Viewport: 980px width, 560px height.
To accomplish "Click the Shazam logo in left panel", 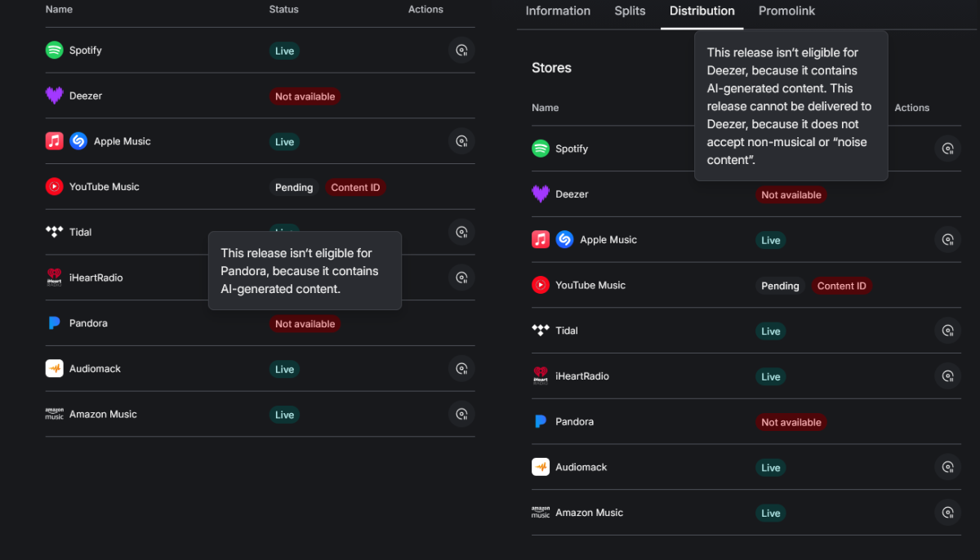I will (78, 141).
